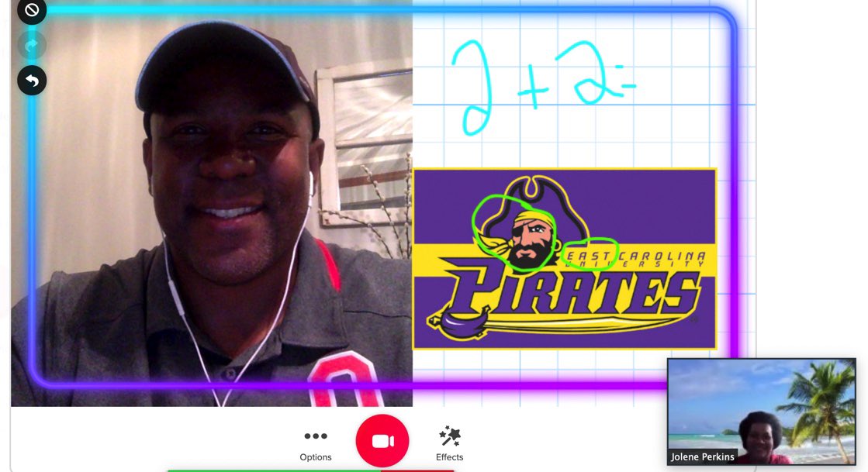Select the ECU Pirates logo sticker

566,260
